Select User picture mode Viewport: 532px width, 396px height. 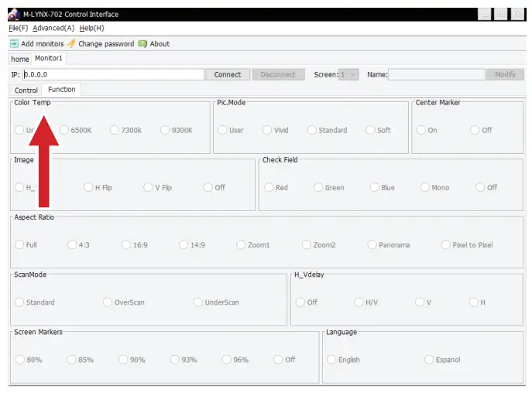(x=231, y=130)
